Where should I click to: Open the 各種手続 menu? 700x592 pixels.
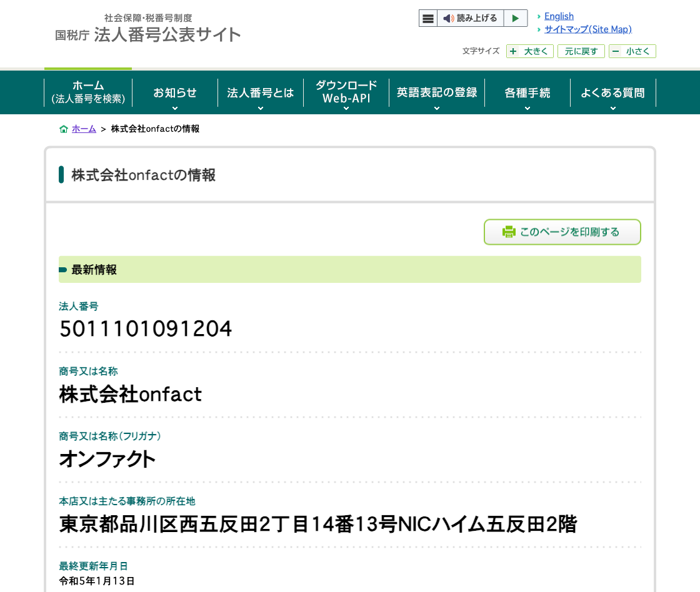(527, 93)
